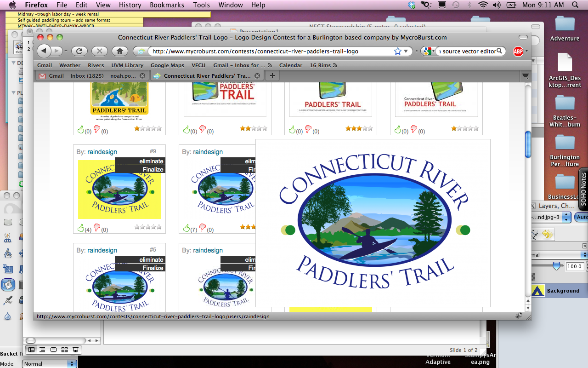
Task: Click GIMP undo yellow arrow icon
Action: (547, 235)
